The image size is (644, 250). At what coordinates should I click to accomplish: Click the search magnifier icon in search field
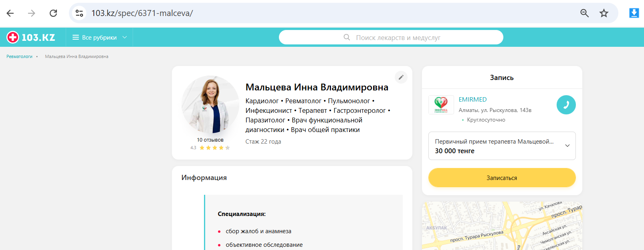tap(347, 37)
